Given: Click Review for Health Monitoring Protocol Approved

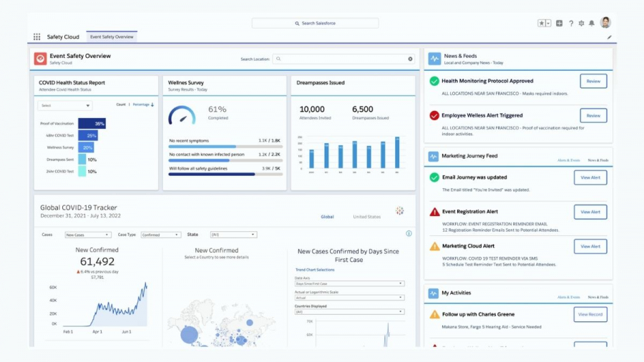Looking at the screenshot, I should pyautogui.click(x=593, y=81).
